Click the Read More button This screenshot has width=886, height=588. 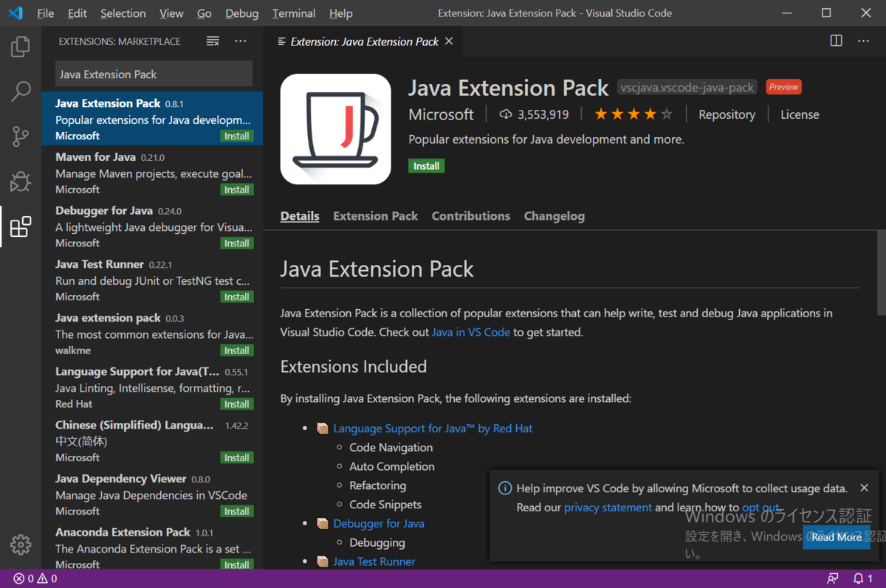[837, 537]
